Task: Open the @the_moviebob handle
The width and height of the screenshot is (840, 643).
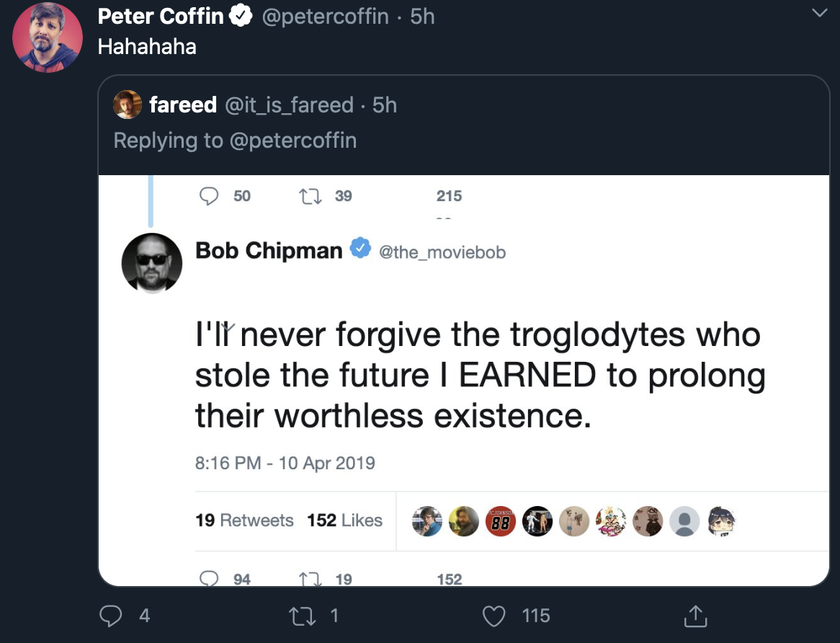Action: (x=442, y=252)
